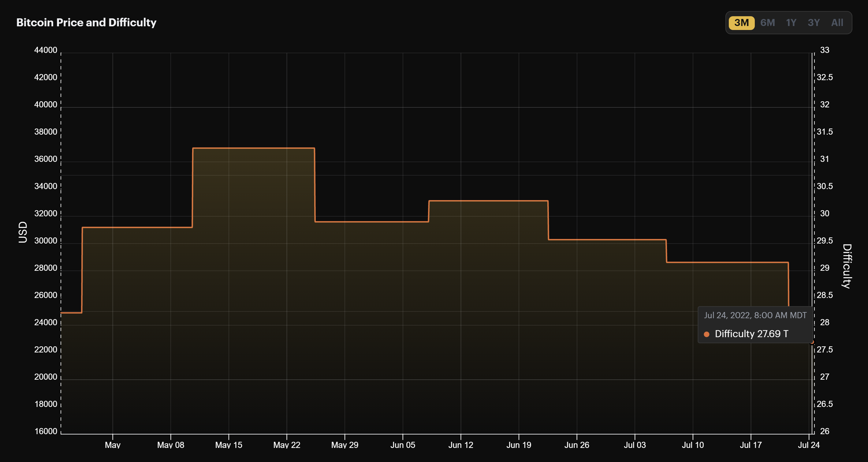Click the 30000 USD axis label
Image resolution: width=868 pixels, height=462 pixels.
(46, 240)
